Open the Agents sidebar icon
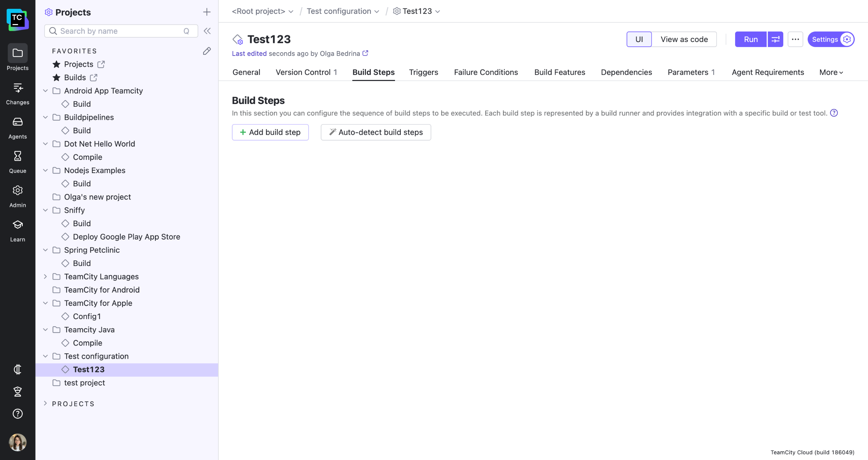The height and width of the screenshot is (460, 868). [x=18, y=127]
